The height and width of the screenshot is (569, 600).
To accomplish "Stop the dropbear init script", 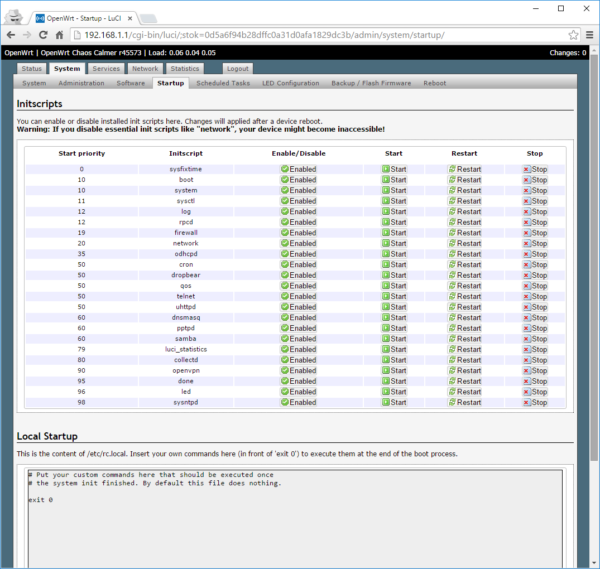I will tap(534, 274).
